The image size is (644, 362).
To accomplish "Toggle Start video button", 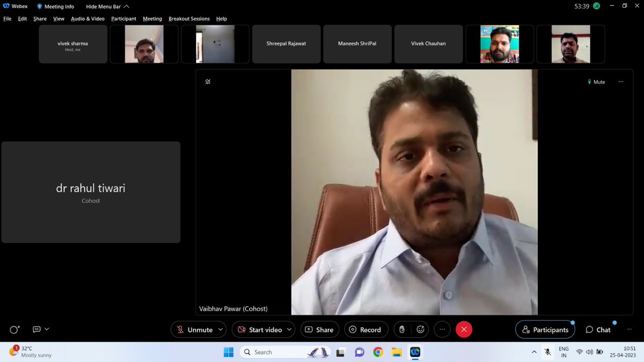I will pos(259,330).
